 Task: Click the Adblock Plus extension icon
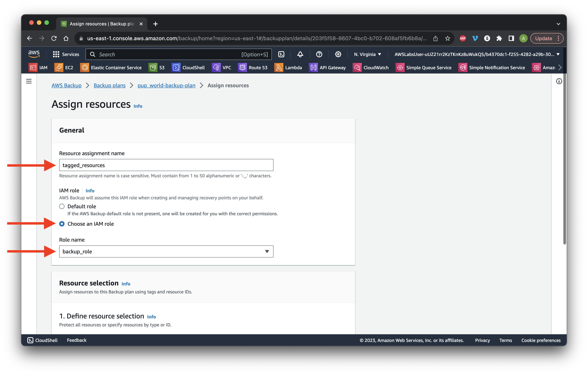coord(463,38)
